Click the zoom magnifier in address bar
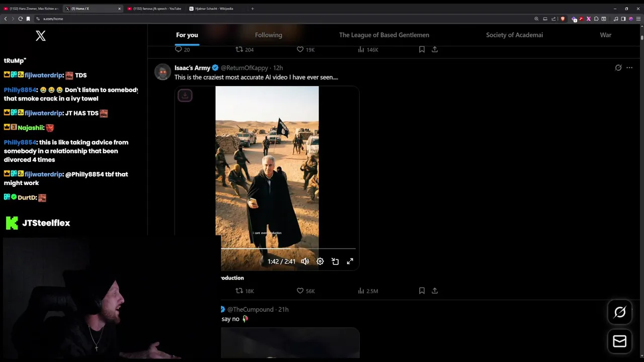Viewport: 644px width, 362px height. (536, 19)
